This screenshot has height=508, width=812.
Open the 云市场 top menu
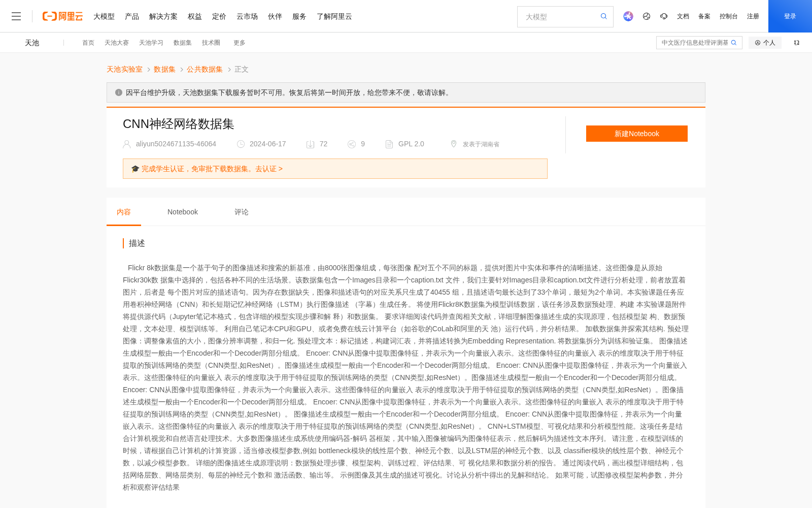[247, 16]
